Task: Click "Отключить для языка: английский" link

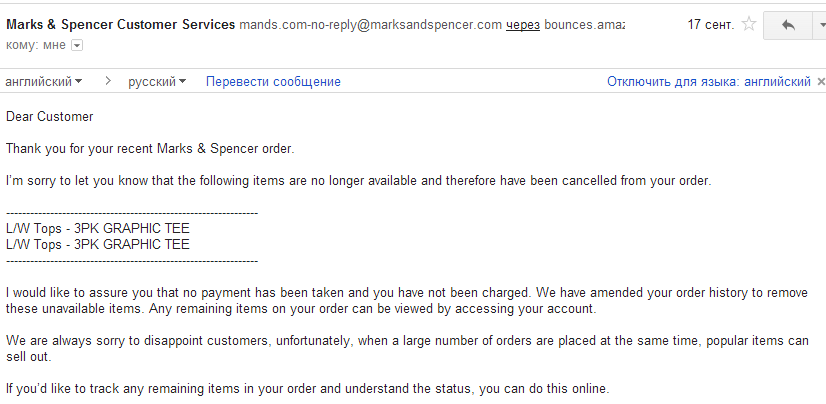Action: 708,81
